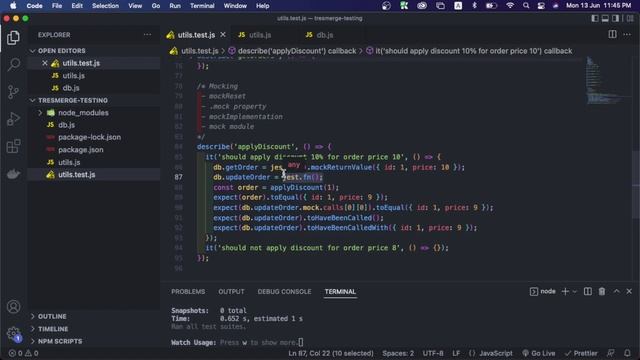The image size is (640, 360).
Task: Open Explorer views and more actions menu
Action: [x=147, y=35]
